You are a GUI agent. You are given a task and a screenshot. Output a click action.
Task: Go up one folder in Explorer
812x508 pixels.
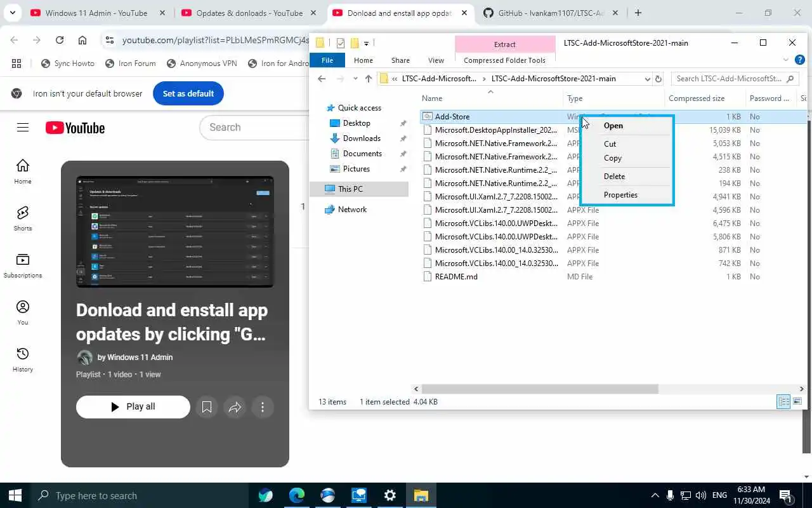pos(369,79)
